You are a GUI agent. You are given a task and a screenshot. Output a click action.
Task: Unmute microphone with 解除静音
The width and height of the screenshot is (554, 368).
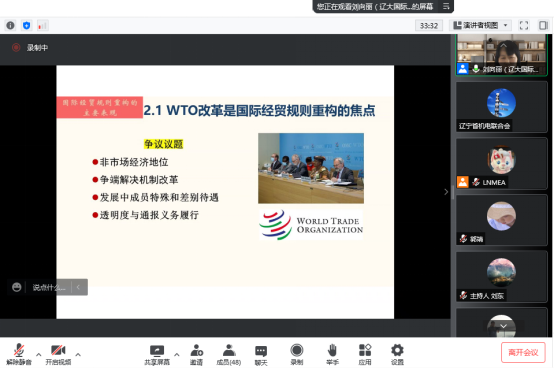(x=19, y=355)
